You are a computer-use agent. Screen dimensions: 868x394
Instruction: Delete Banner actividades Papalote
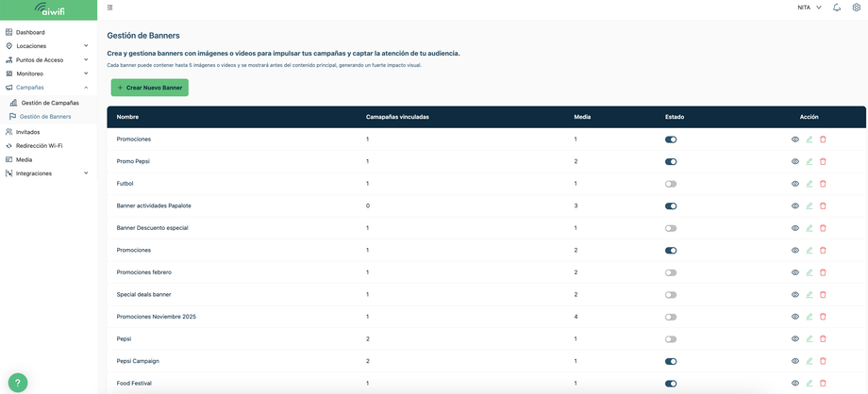[x=823, y=205]
